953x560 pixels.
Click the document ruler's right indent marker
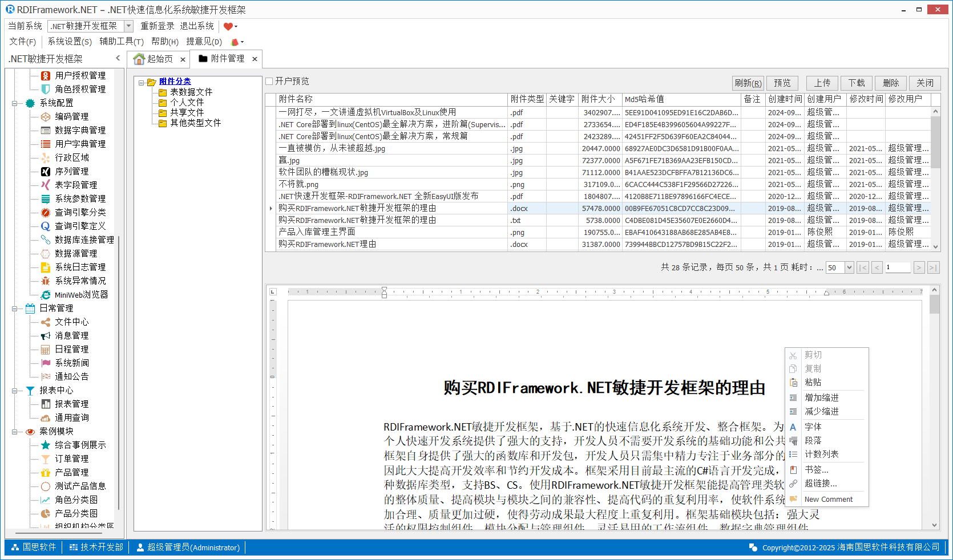tap(826, 293)
